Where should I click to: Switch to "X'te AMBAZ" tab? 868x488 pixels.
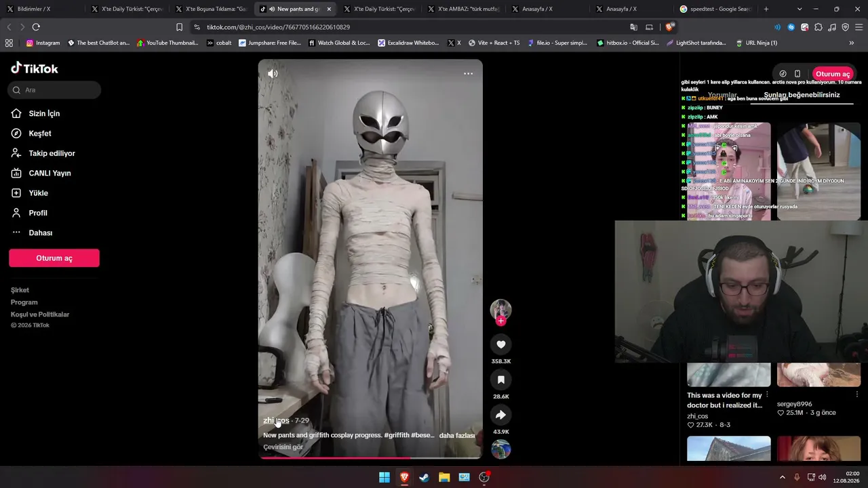[x=463, y=9]
